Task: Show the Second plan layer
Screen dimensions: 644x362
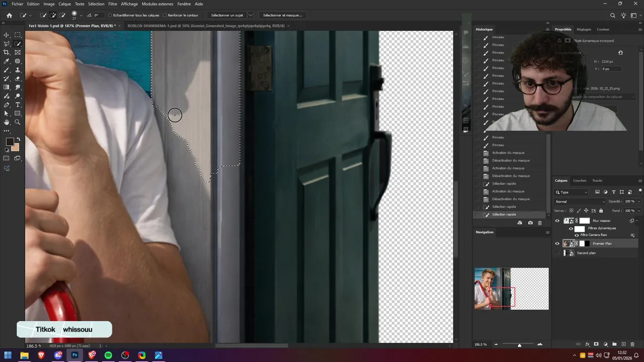Action: (x=557, y=253)
